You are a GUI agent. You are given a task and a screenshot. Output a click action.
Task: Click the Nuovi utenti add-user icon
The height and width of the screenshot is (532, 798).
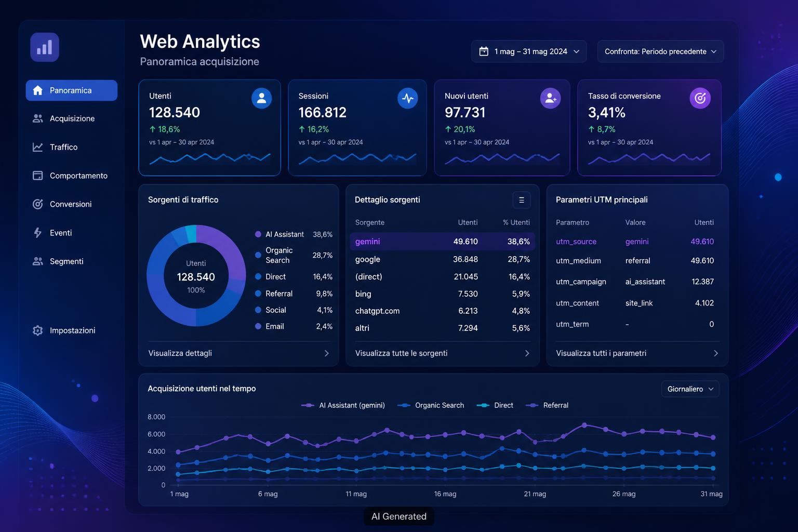tap(550, 98)
